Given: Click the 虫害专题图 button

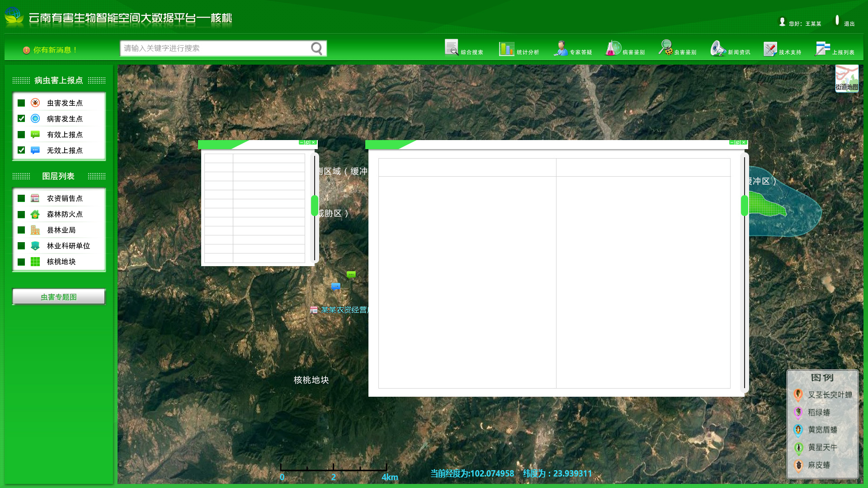Looking at the screenshot, I should tap(59, 297).
